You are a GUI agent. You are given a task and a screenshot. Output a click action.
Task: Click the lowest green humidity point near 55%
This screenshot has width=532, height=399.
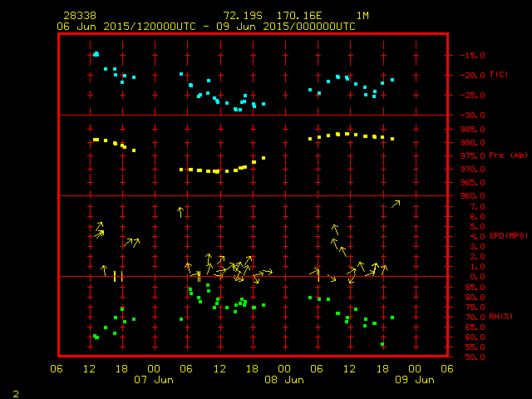[382, 344]
